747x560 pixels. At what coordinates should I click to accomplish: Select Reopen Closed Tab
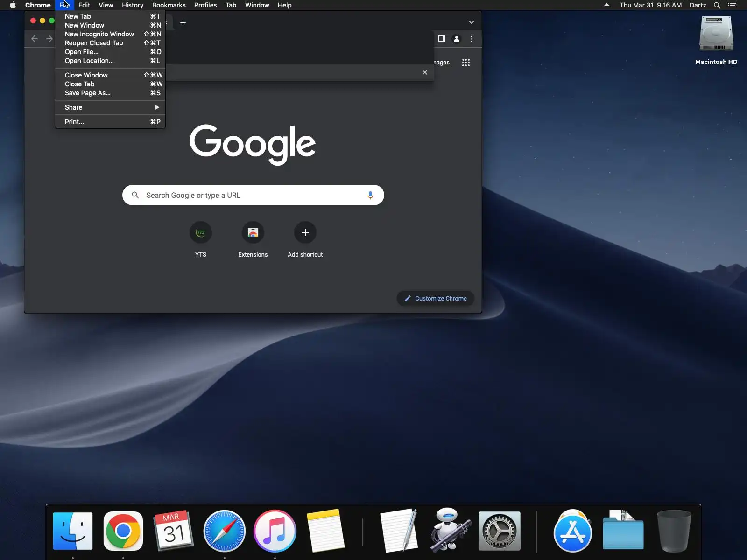[x=110, y=43]
